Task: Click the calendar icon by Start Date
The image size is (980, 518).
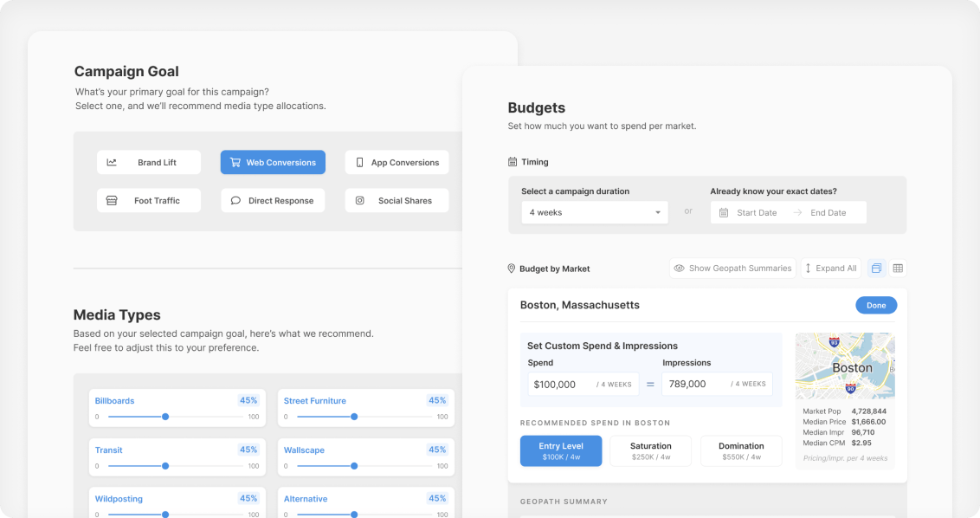Action: pos(724,212)
